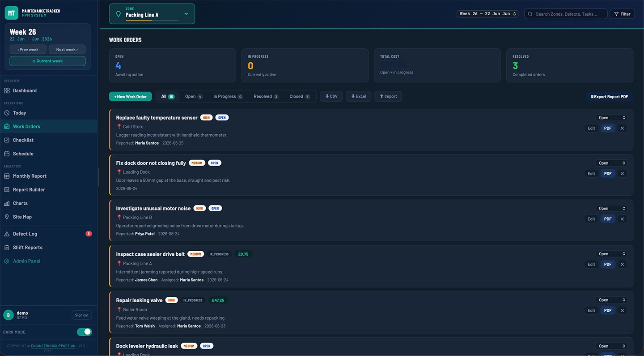Click the Monthly Report table icon
The width and height of the screenshot is (644, 356).
[7, 176]
